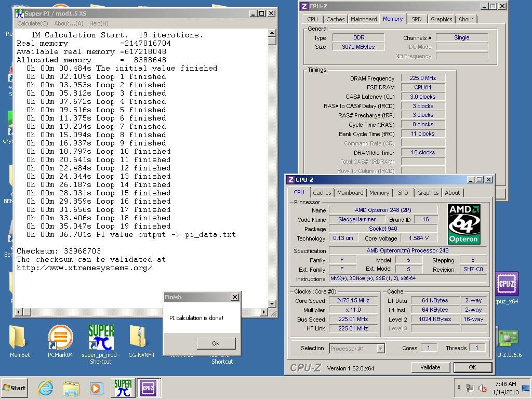Click the DRAM Frequency 225.0 MHz value

(423, 78)
